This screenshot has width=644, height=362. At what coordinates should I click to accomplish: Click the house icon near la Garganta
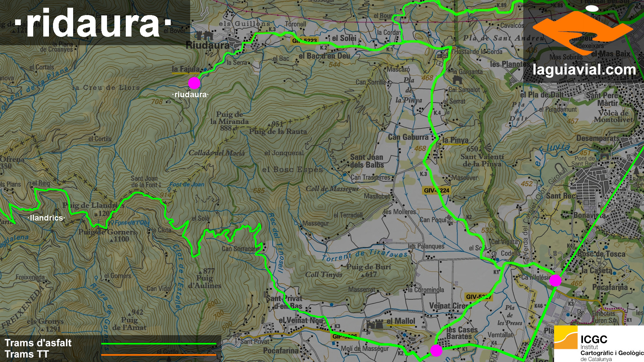coord(457,80)
